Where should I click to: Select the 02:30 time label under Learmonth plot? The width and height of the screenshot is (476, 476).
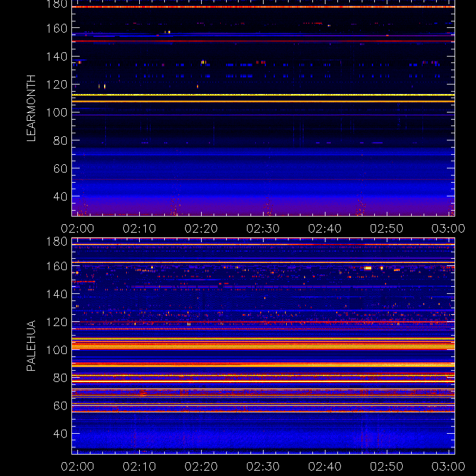263,228
